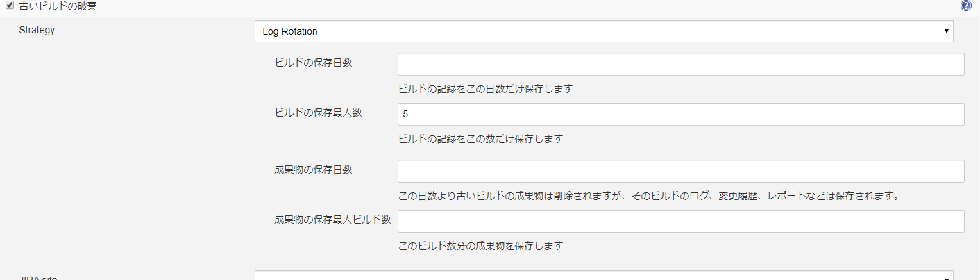Click the description ビルドの記録をこの数だけ保存します
The height and width of the screenshot is (280, 980).
point(480,139)
